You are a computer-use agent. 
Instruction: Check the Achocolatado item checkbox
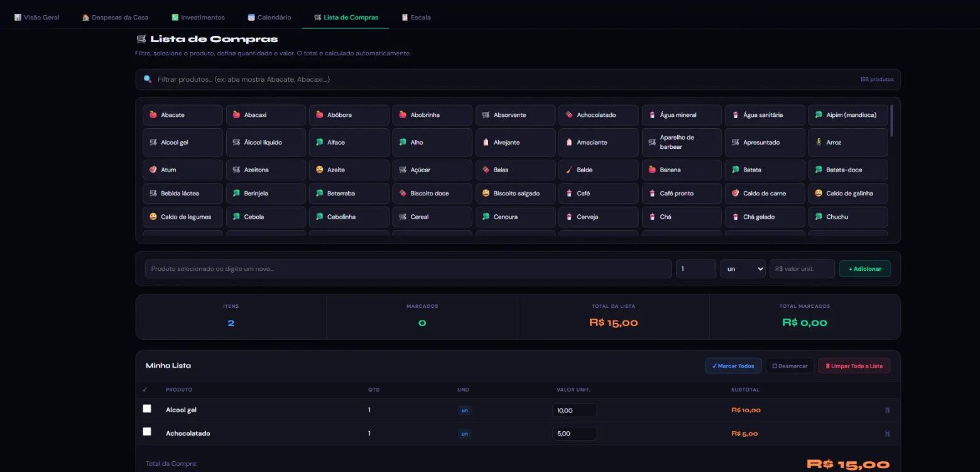147,432
